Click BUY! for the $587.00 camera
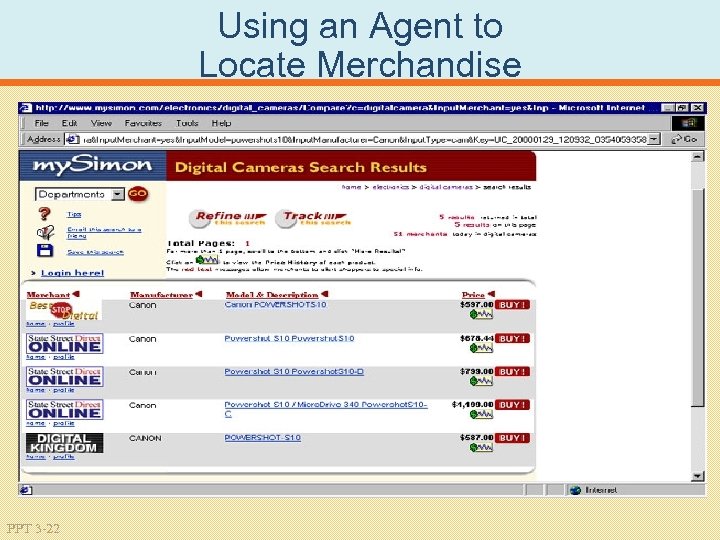This screenshot has height=540, width=720. click(x=512, y=438)
